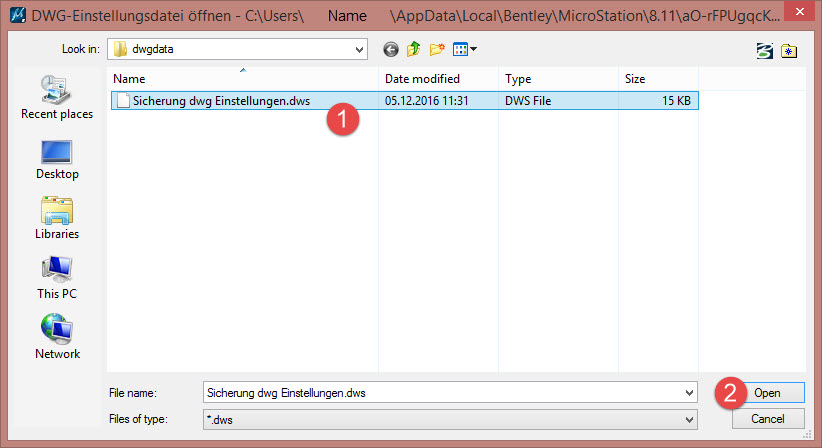Viewport: 822px width, 448px height.
Task: Expand the Look in dwgdata dropdown
Action: (359, 49)
